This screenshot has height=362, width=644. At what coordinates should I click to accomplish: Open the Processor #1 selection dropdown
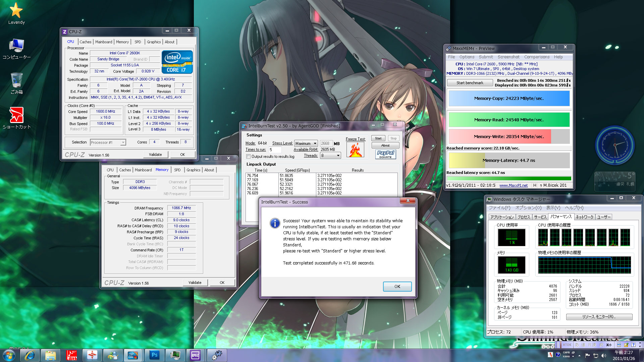click(x=108, y=142)
